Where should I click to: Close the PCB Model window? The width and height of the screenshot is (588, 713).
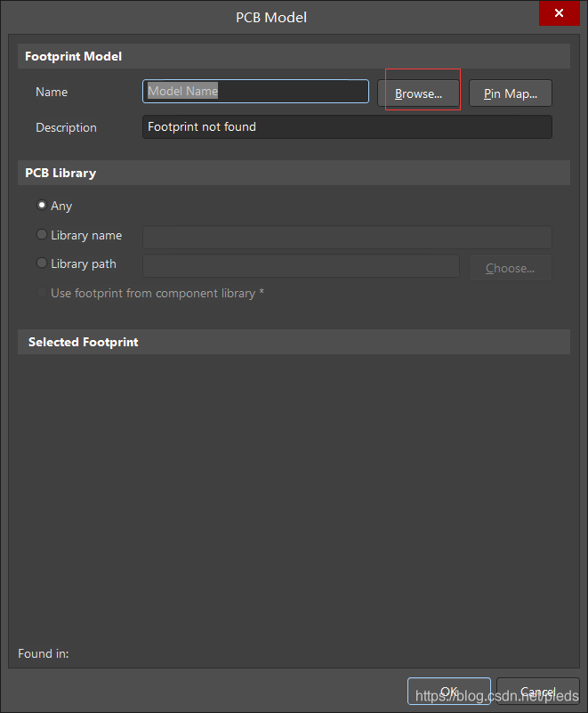click(x=559, y=14)
